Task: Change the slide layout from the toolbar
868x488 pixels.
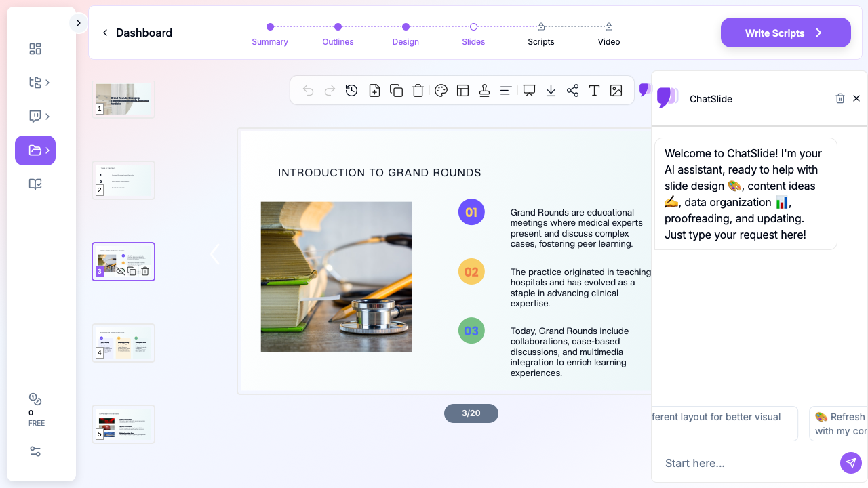Action: pyautogui.click(x=462, y=90)
